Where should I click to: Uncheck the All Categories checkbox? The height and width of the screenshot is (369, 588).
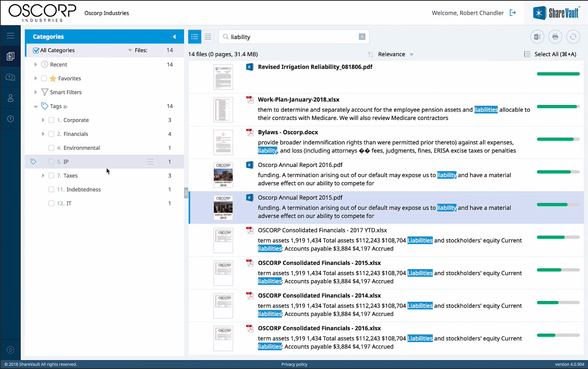coord(36,50)
